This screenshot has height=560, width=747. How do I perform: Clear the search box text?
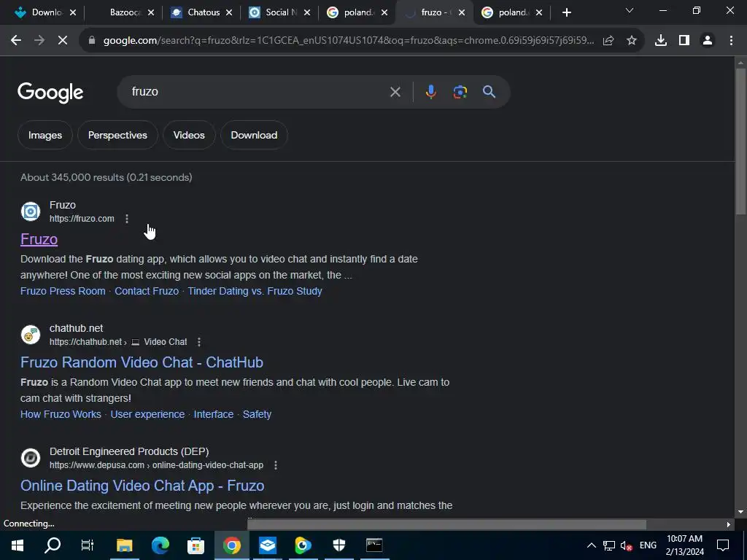coord(395,91)
